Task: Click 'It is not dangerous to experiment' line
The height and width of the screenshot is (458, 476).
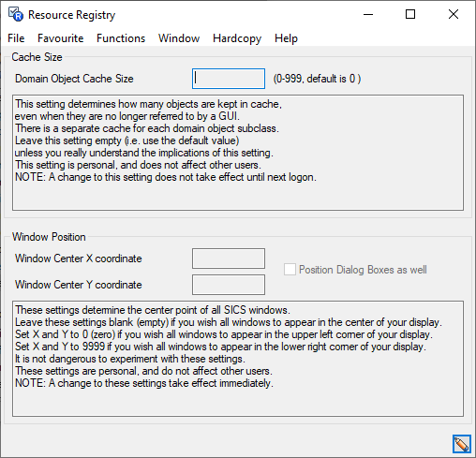Action: point(130,359)
